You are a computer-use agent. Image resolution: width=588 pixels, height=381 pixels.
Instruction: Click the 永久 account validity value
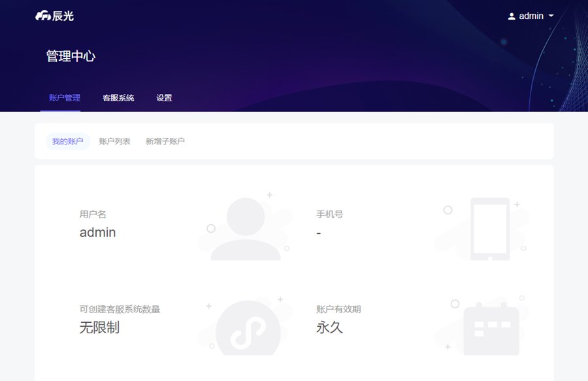[x=329, y=327]
